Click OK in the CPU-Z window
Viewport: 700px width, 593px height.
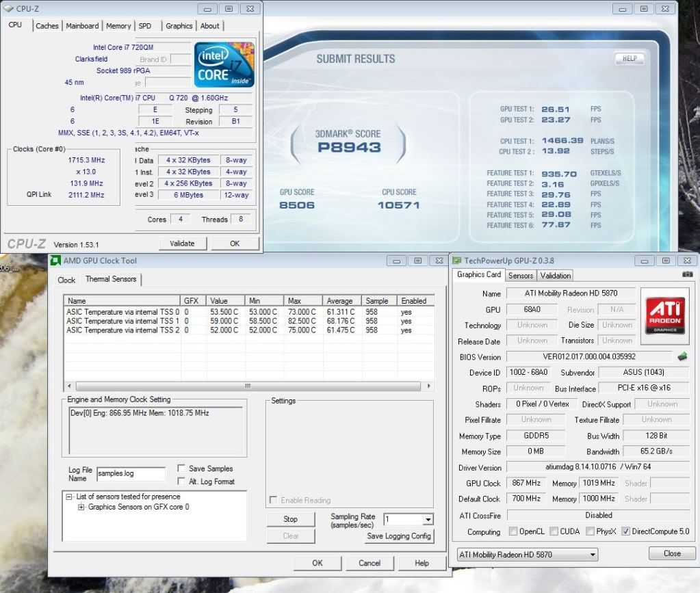pos(235,243)
